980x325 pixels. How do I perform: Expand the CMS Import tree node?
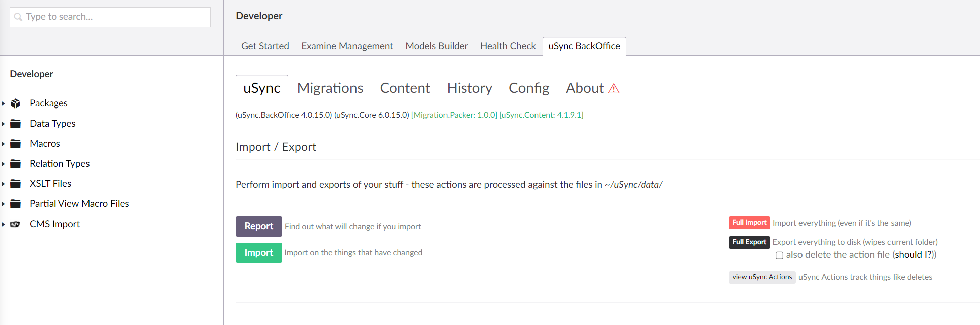click(x=3, y=224)
